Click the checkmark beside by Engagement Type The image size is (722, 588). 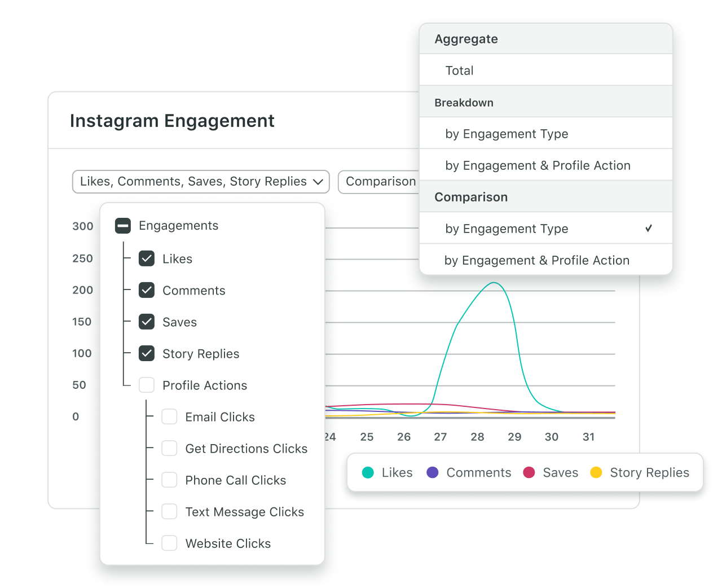pyautogui.click(x=649, y=228)
